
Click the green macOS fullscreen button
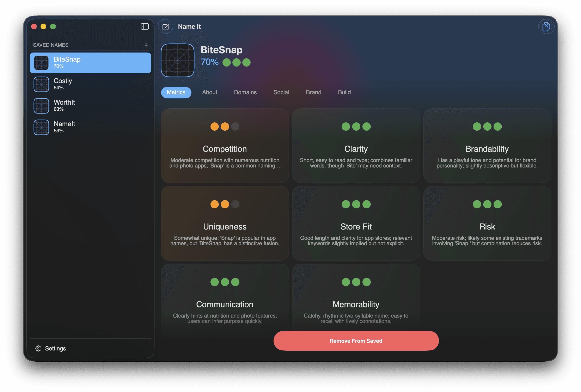[x=53, y=26]
